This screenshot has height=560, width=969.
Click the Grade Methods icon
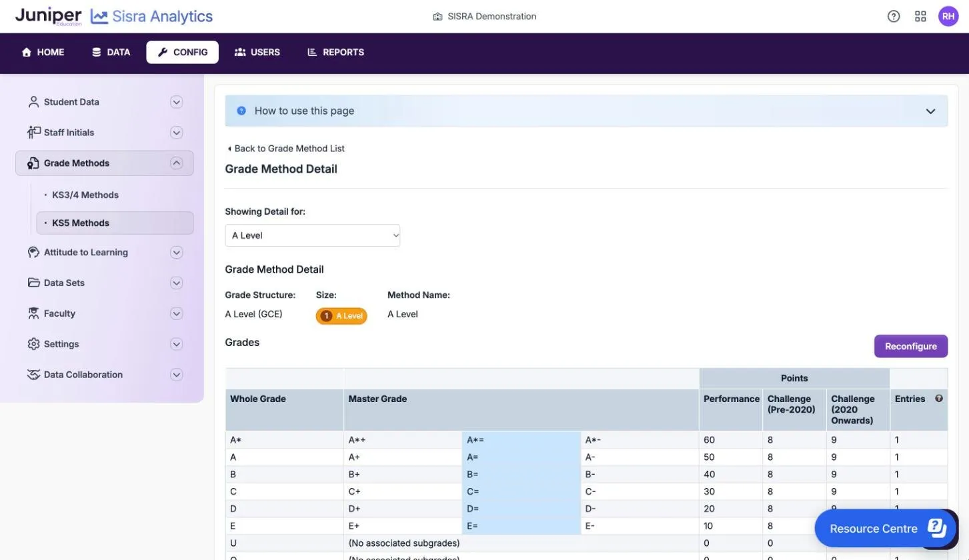tap(33, 163)
